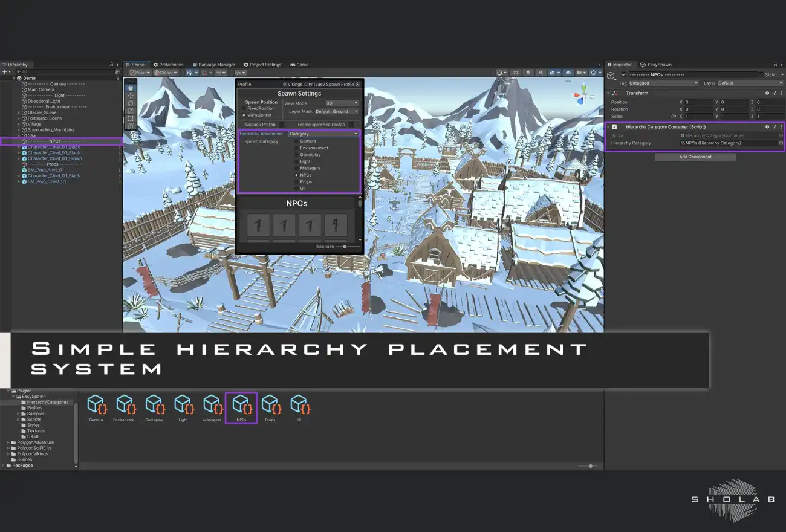Select the UI hierarchy category asset
Screen dimensions: 786x532
(x=299, y=408)
